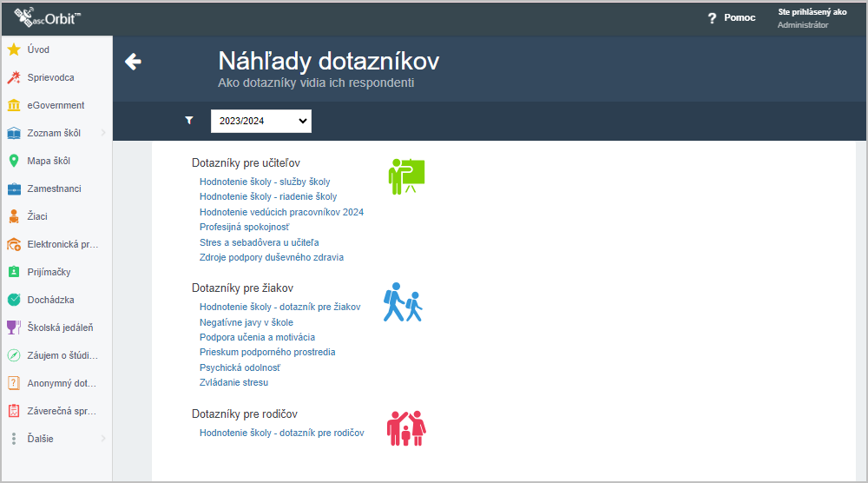The width and height of the screenshot is (868, 483).
Task: Select Mapa škôl menu item
Action: click(49, 161)
